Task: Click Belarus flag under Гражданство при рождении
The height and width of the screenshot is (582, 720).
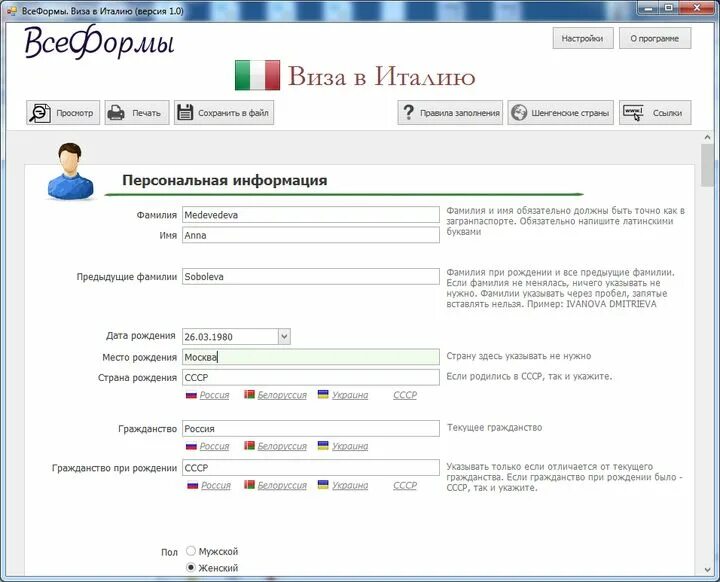Action: tap(249, 485)
